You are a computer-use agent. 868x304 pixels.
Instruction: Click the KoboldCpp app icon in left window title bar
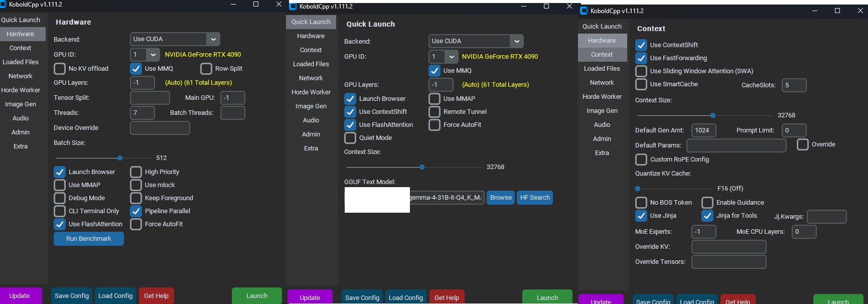tap(3, 4)
